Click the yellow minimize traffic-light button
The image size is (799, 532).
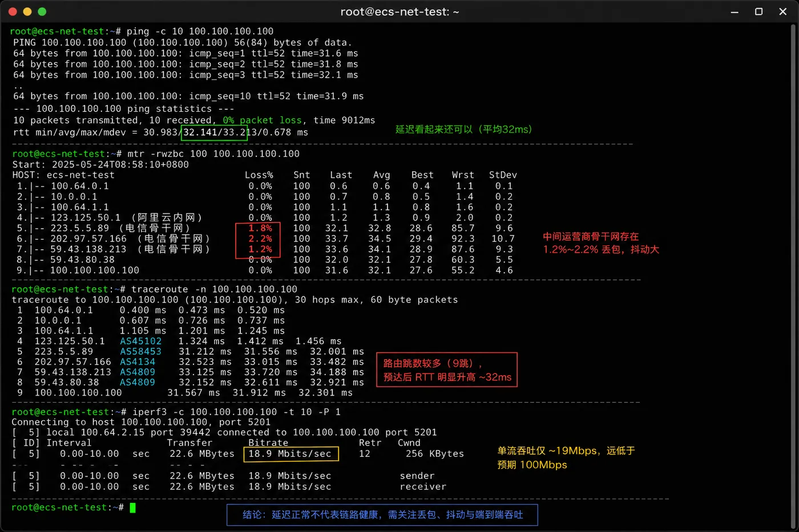pyautogui.click(x=27, y=11)
